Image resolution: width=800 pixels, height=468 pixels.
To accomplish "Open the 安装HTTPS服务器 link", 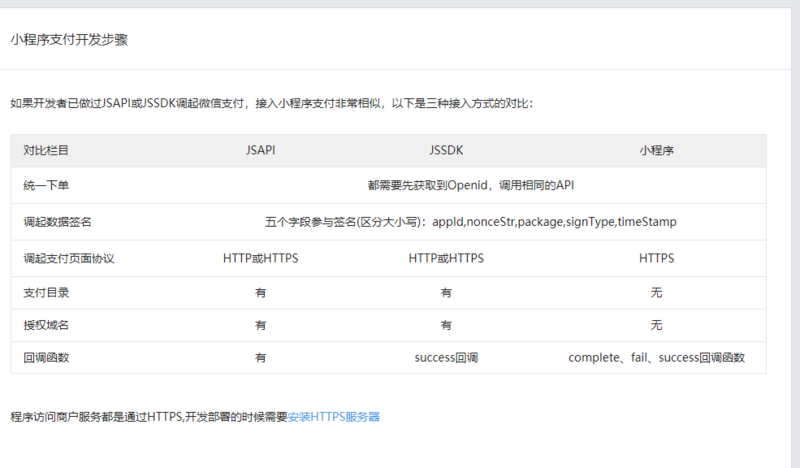I will coord(334,417).
